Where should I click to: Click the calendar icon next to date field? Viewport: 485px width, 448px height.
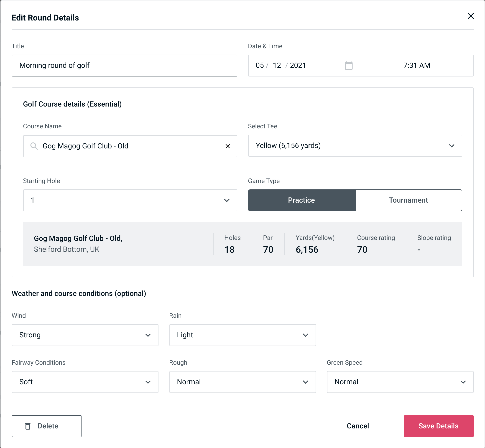point(348,66)
